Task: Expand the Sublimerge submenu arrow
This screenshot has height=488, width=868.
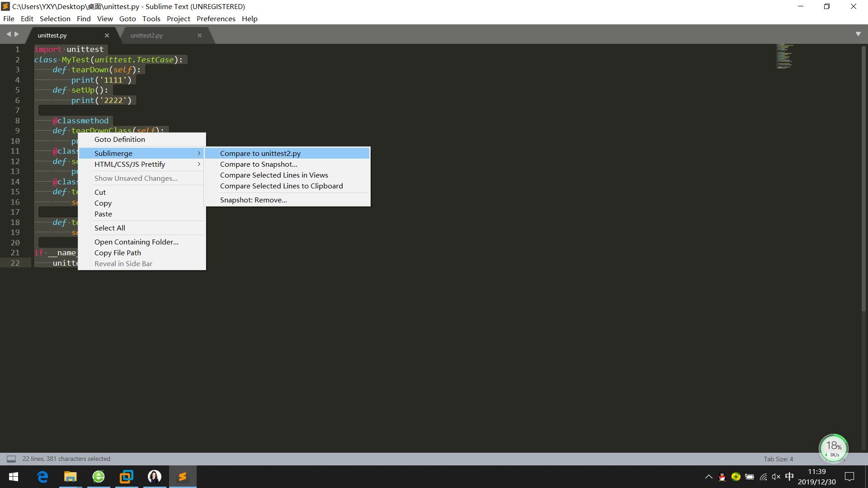Action: pyautogui.click(x=198, y=153)
